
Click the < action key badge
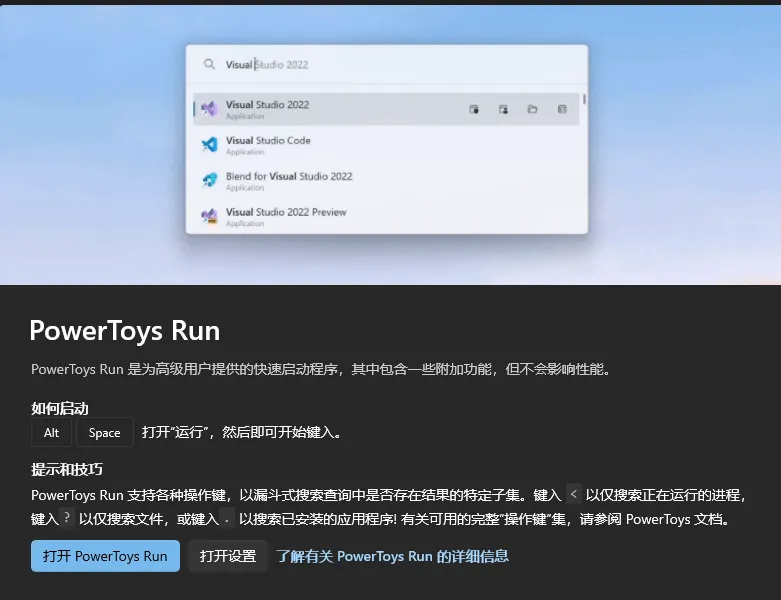tap(574, 494)
